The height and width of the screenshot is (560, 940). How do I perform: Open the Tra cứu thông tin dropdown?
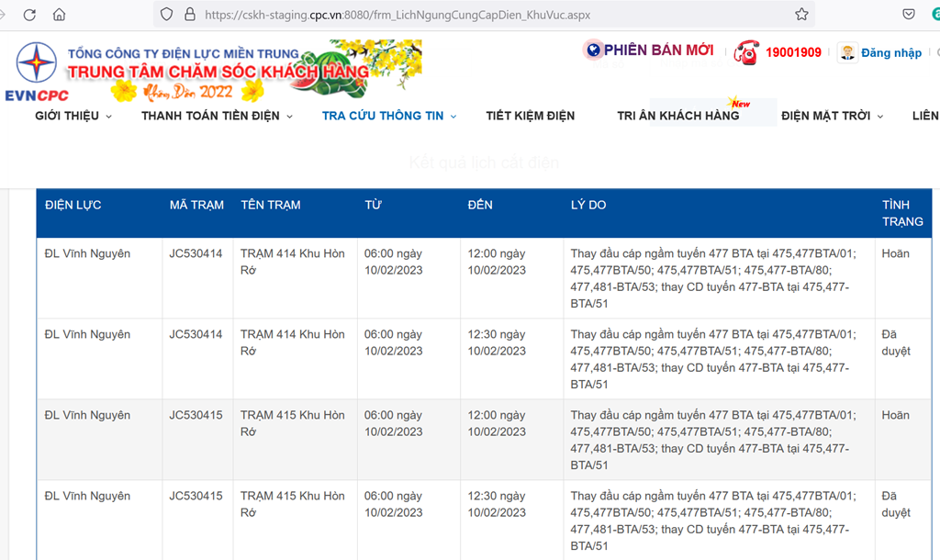[389, 116]
